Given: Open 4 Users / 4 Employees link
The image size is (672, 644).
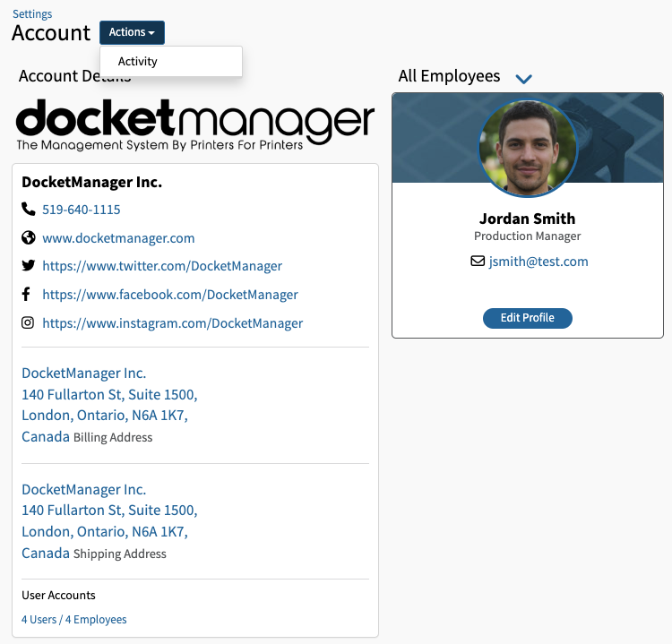Looking at the screenshot, I should pos(74,620).
